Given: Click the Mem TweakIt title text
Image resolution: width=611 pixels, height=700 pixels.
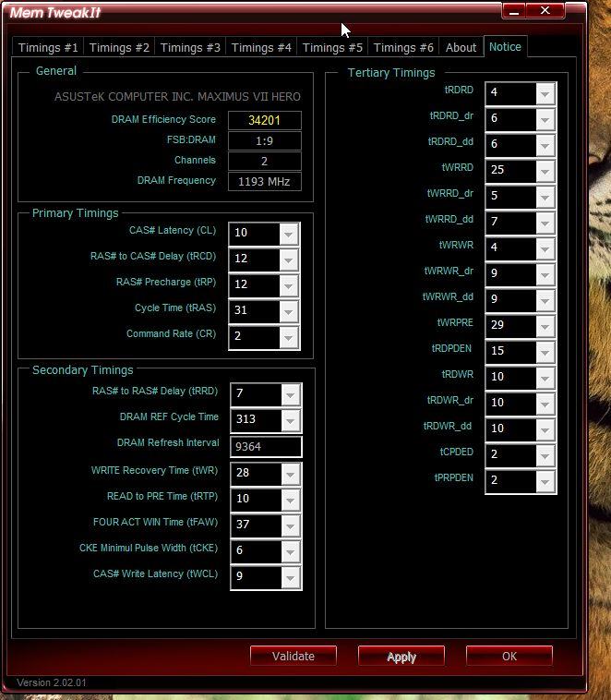Looking at the screenshot, I should point(55,13).
